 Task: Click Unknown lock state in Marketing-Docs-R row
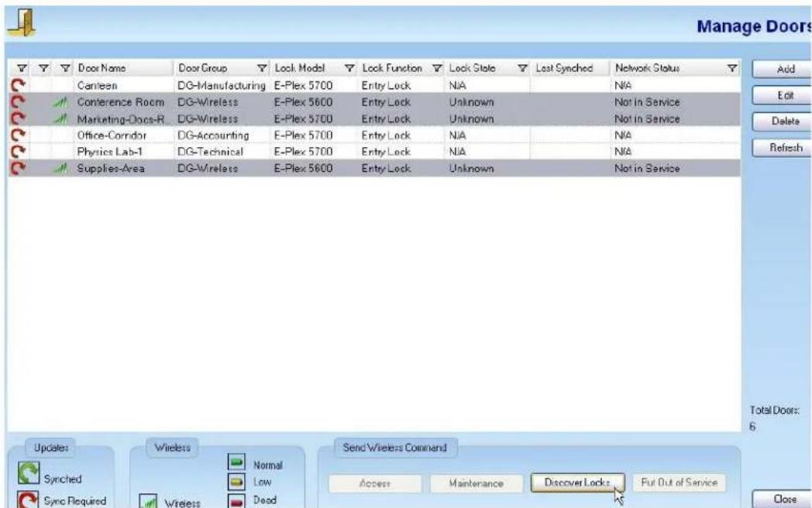coord(471,119)
